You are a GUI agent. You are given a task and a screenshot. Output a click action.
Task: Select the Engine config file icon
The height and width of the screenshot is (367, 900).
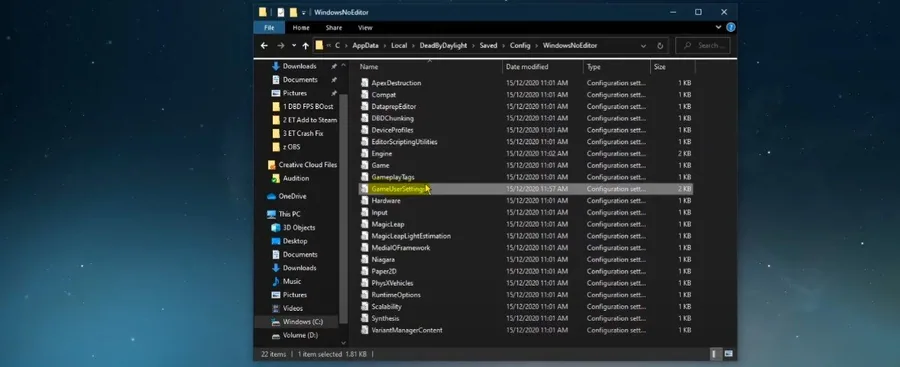[364, 154]
